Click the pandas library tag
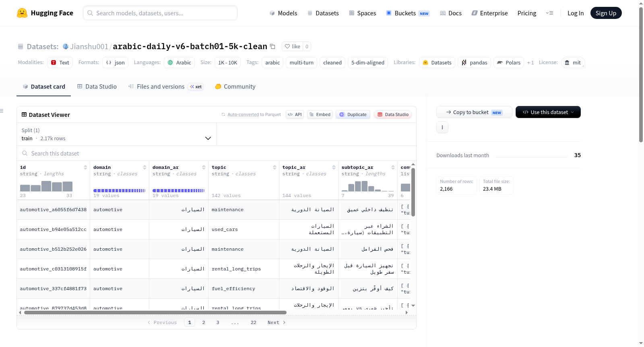Image resolution: width=644 pixels, height=347 pixels. tap(474, 62)
